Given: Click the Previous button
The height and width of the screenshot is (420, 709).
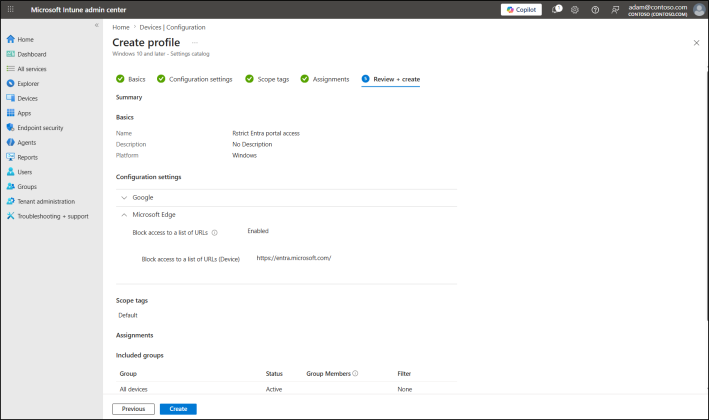Looking at the screenshot, I should pos(133,409).
